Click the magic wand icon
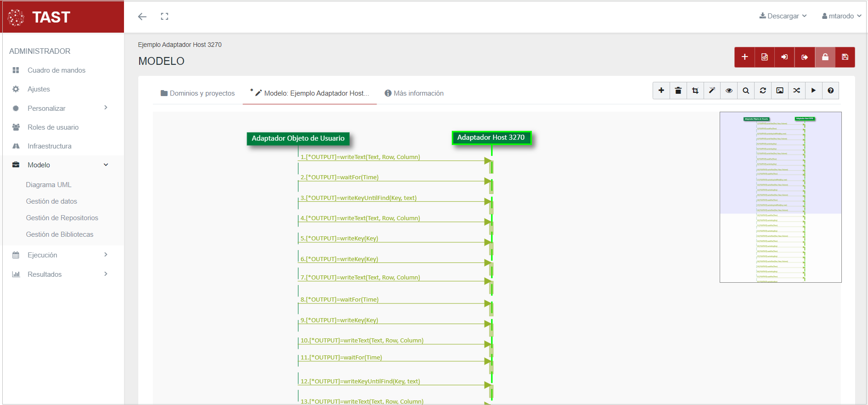868x405 pixels. tap(712, 91)
